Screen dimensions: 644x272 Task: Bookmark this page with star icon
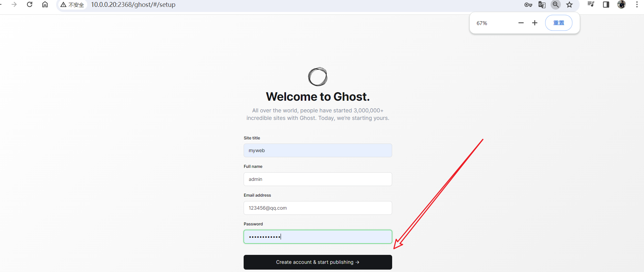[x=569, y=5]
